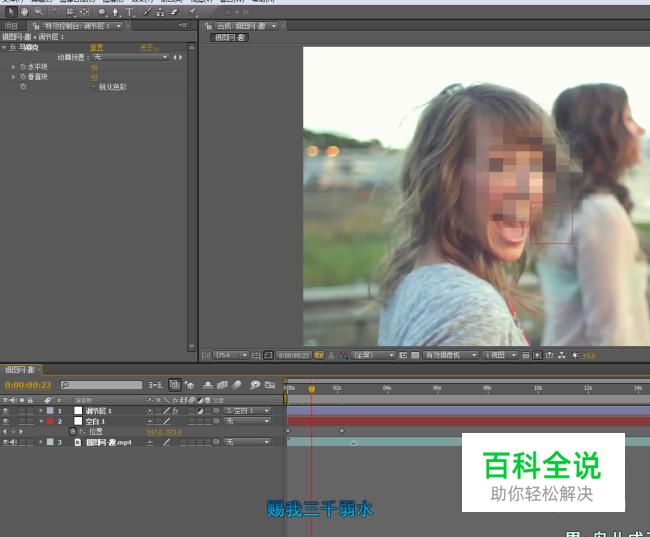The height and width of the screenshot is (537, 650).
Task: Expand the 水平块 property
Action: tap(14, 67)
